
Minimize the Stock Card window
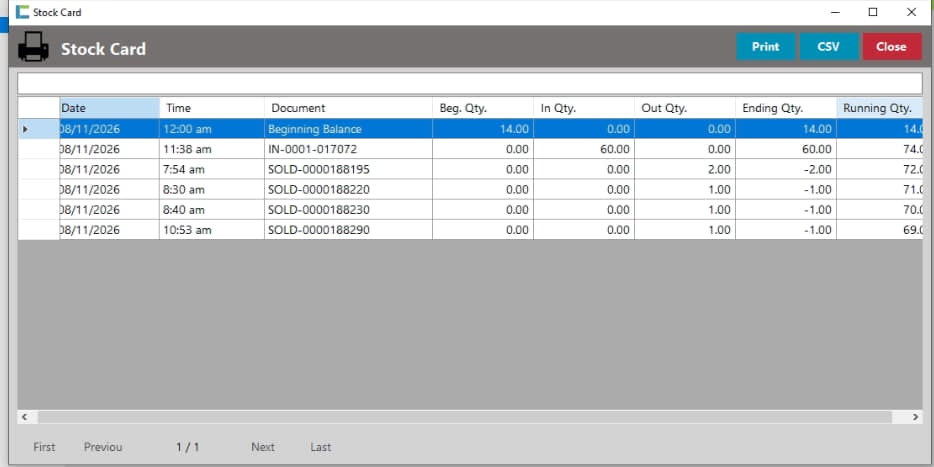click(x=835, y=12)
